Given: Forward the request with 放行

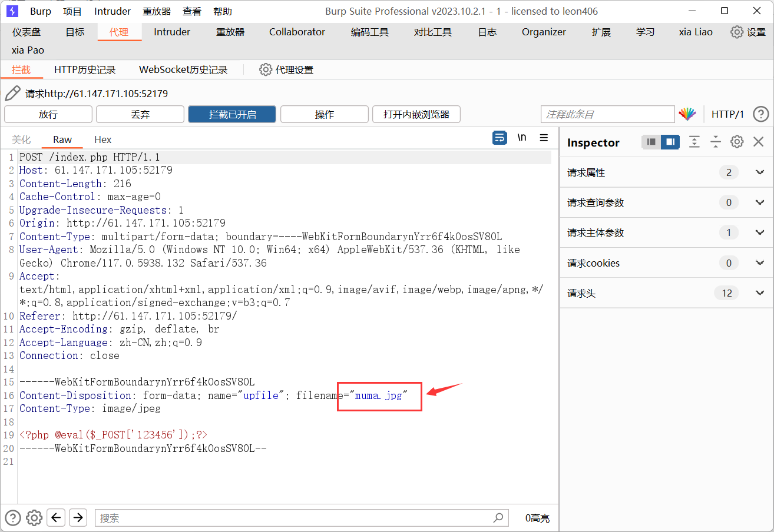Looking at the screenshot, I should [48, 114].
